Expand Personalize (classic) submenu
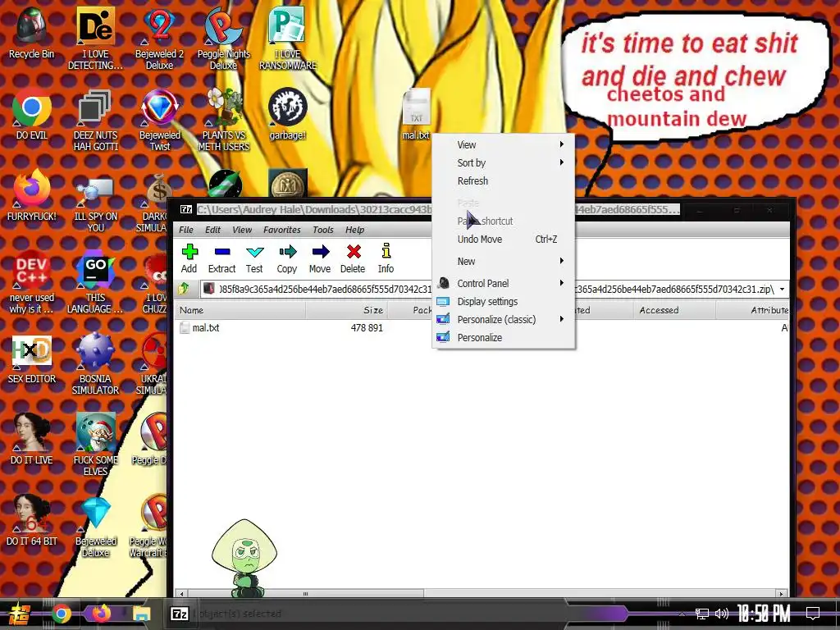 coord(504,320)
